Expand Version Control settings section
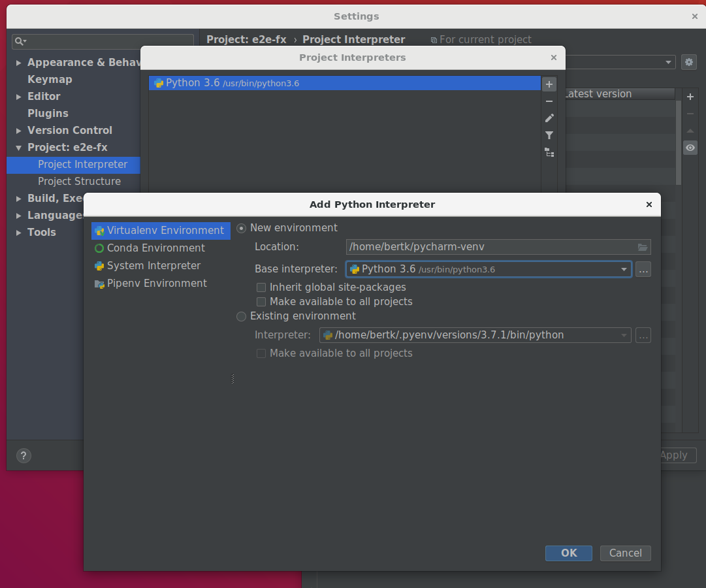Image resolution: width=706 pixels, height=588 pixels. 18,131
